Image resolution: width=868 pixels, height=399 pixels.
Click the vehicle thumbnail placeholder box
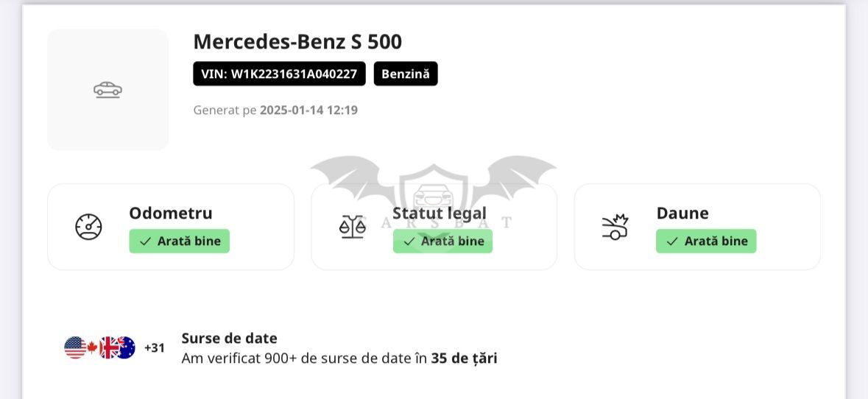click(x=108, y=90)
